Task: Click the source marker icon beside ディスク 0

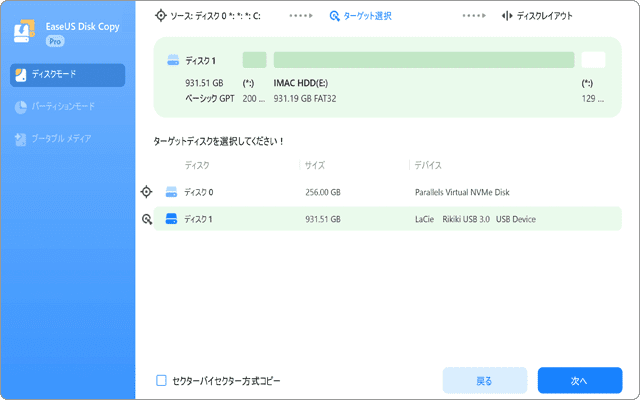Action: pyautogui.click(x=146, y=191)
